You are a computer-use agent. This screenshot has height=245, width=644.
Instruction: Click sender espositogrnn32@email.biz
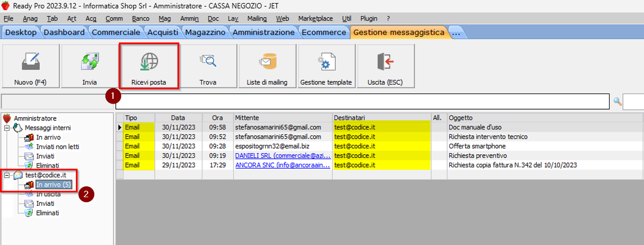pos(271,147)
